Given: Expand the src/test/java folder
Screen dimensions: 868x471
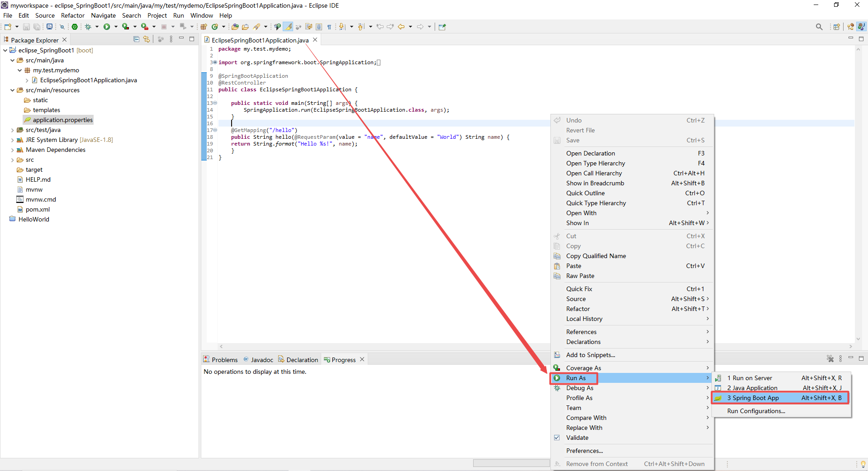Looking at the screenshot, I should (12, 130).
